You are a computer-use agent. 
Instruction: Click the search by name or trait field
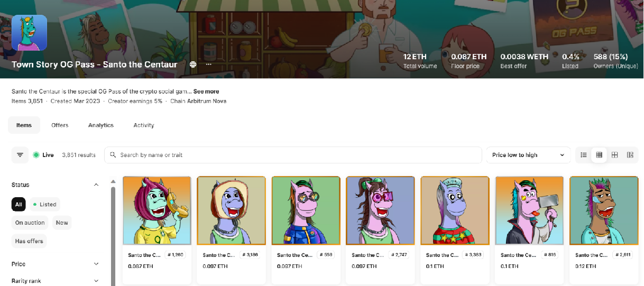click(293, 155)
